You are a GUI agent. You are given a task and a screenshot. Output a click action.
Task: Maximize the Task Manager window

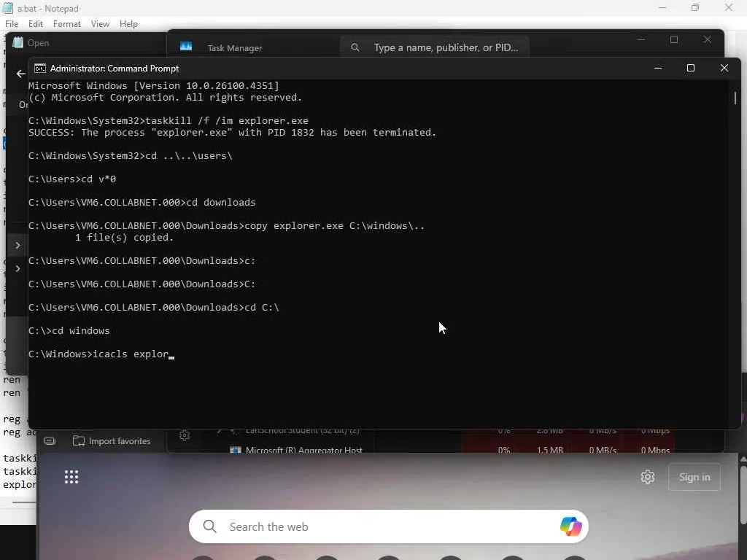(674, 40)
